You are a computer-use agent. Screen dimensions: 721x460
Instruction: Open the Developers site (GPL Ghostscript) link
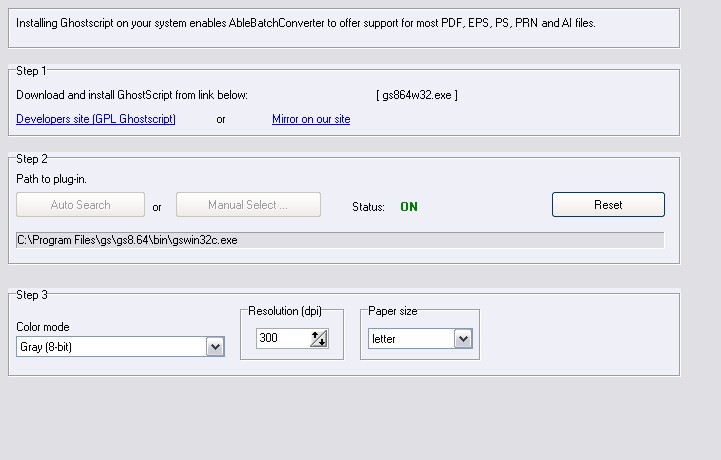[96, 119]
